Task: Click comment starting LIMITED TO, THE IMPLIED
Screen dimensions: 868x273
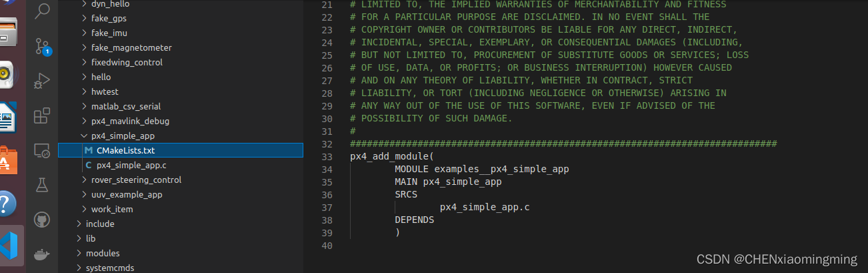Action: 538,5
